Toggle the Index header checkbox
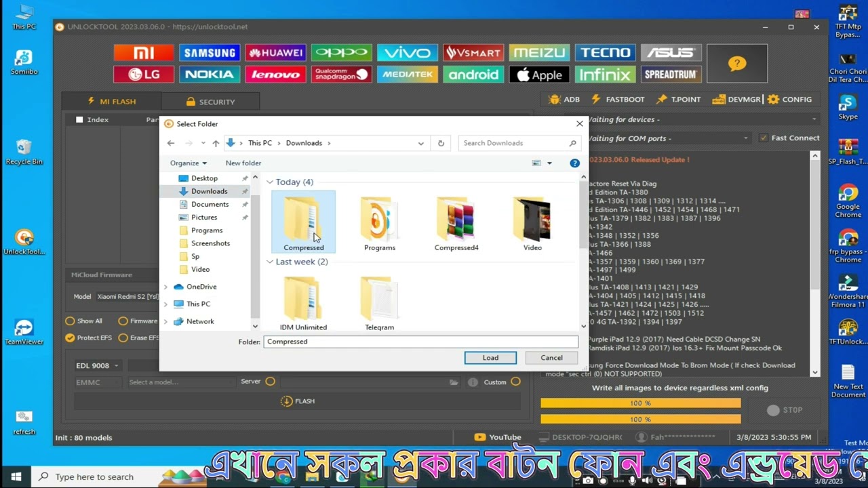 [x=79, y=120]
